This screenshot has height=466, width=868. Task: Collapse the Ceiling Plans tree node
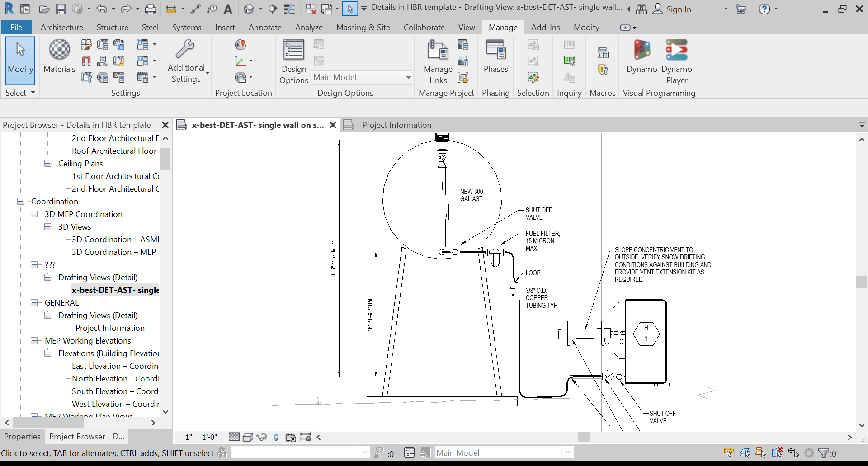tap(47, 163)
